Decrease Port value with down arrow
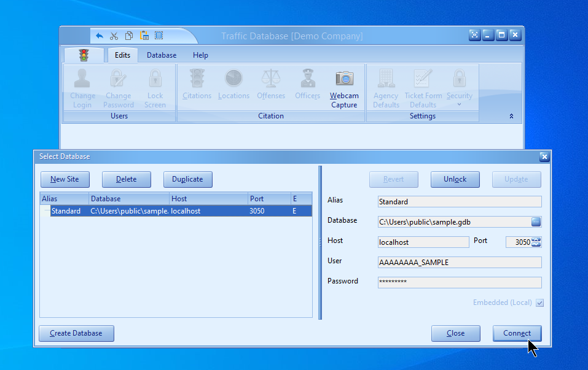The width and height of the screenshot is (588, 370). [x=536, y=245]
